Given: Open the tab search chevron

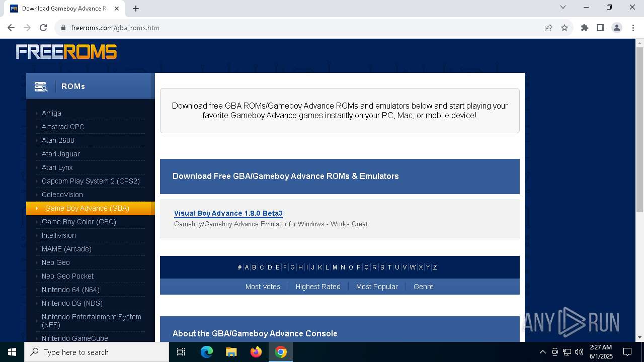Looking at the screenshot, I should click(x=563, y=7).
